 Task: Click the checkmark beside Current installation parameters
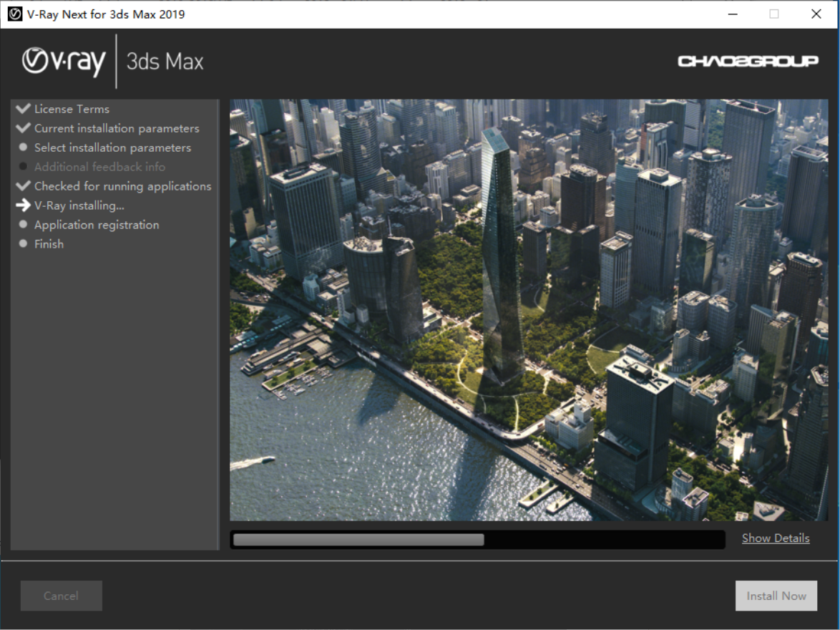tap(23, 128)
